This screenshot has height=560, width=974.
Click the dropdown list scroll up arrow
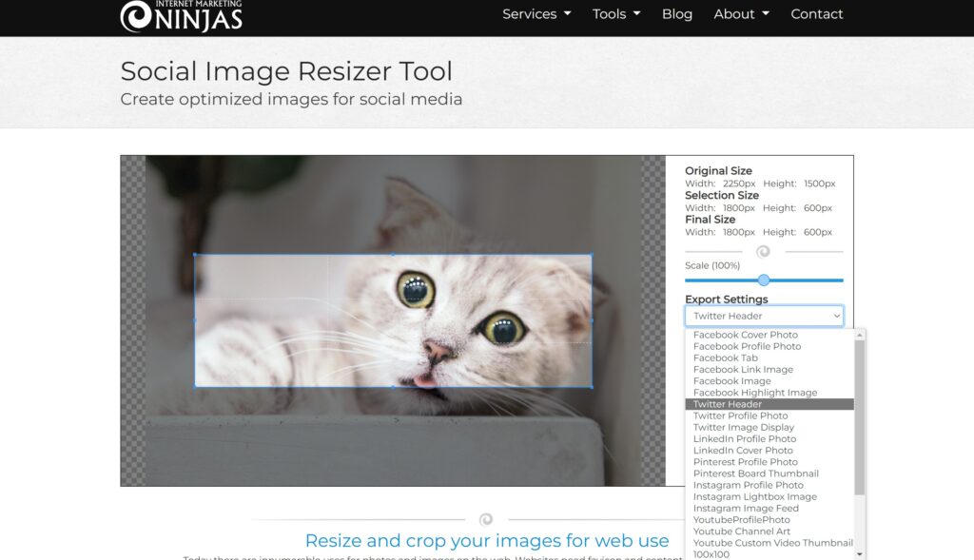point(860,335)
